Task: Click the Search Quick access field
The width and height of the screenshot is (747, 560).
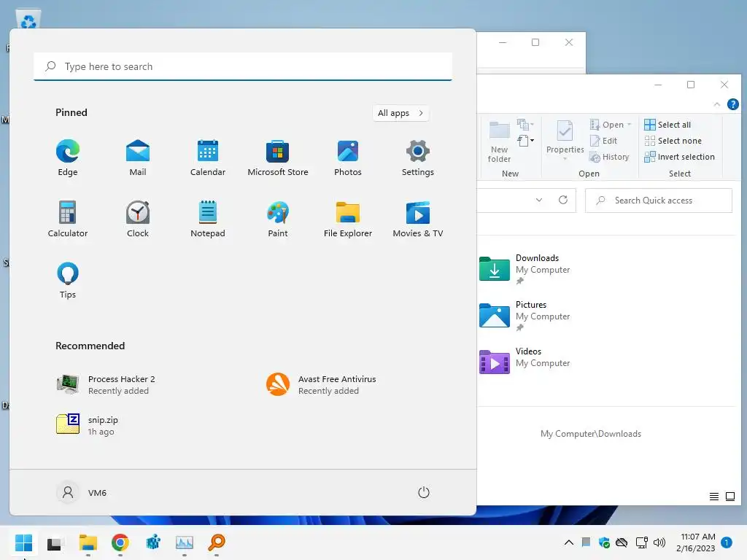Action: click(x=659, y=201)
